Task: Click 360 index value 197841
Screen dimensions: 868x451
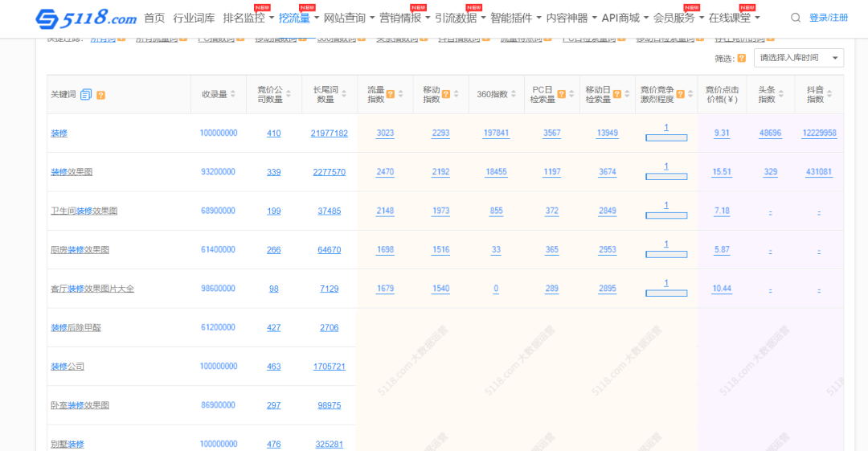Action: [x=496, y=133]
